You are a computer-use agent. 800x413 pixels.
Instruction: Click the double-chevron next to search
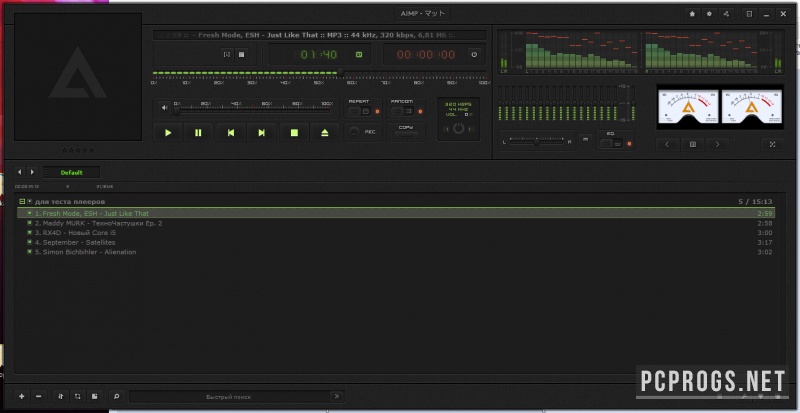point(337,396)
